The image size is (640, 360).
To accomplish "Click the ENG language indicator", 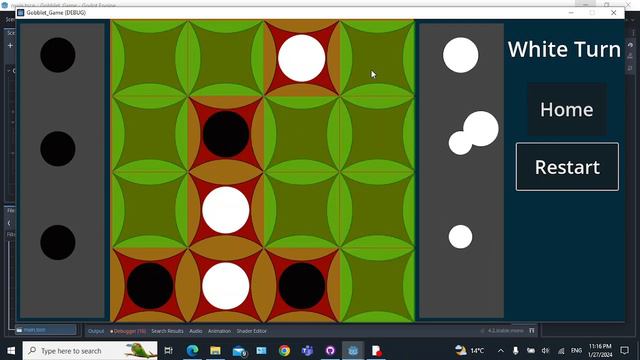I will (576, 351).
